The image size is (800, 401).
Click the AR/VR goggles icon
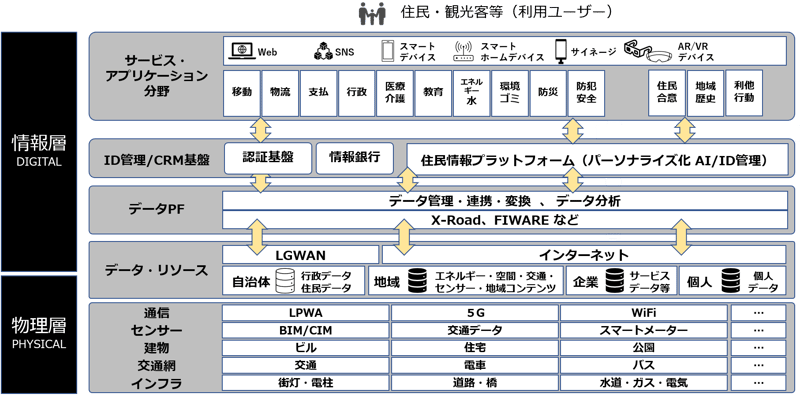646,51
